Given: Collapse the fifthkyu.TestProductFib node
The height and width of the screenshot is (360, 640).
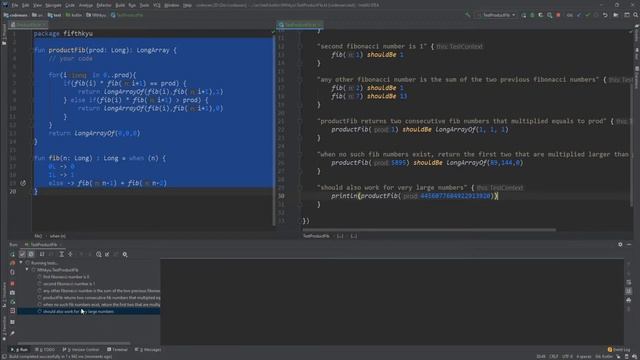Looking at the screenshot, I should point(27,270).
